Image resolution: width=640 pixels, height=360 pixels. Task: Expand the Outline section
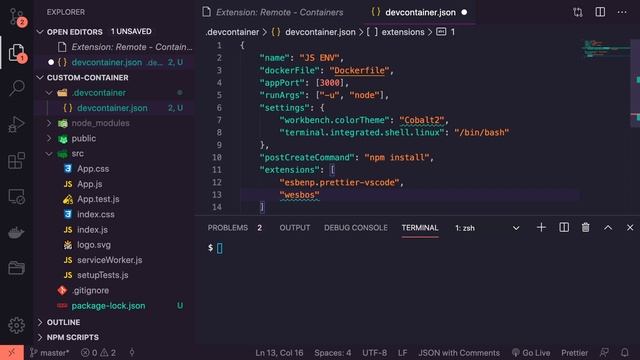(x=40, y=322)
